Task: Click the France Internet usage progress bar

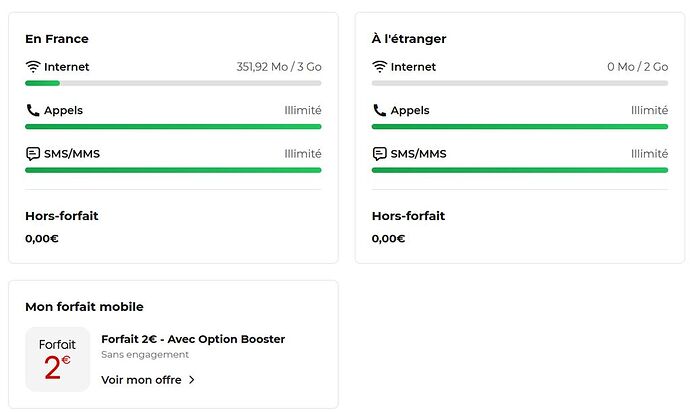Action: click(173, 83)
